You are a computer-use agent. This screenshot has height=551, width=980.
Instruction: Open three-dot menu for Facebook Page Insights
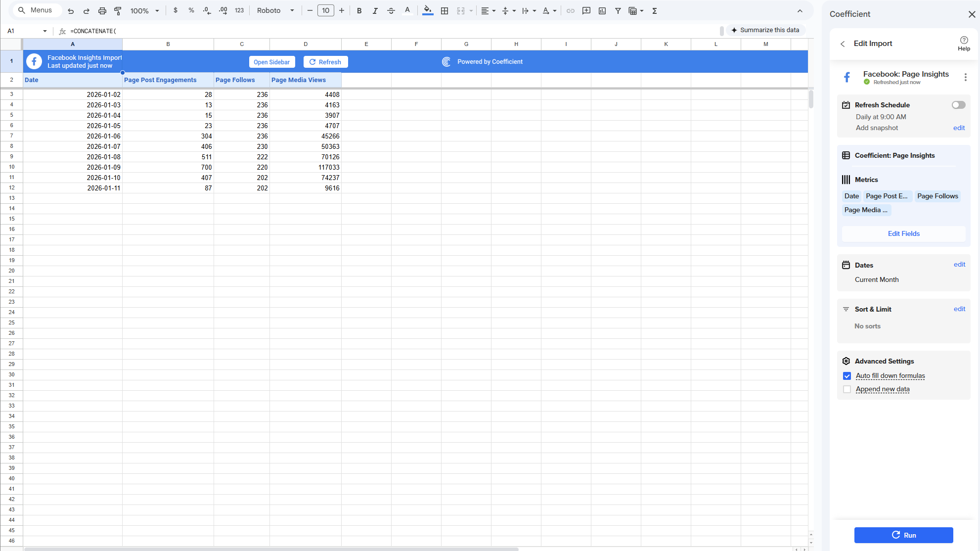click(x=965, y=77)
